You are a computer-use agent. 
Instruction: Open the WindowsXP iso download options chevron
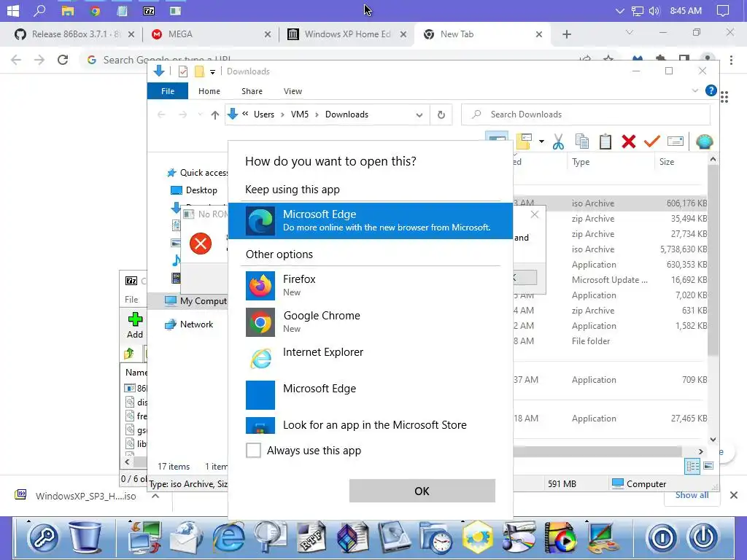155,496
